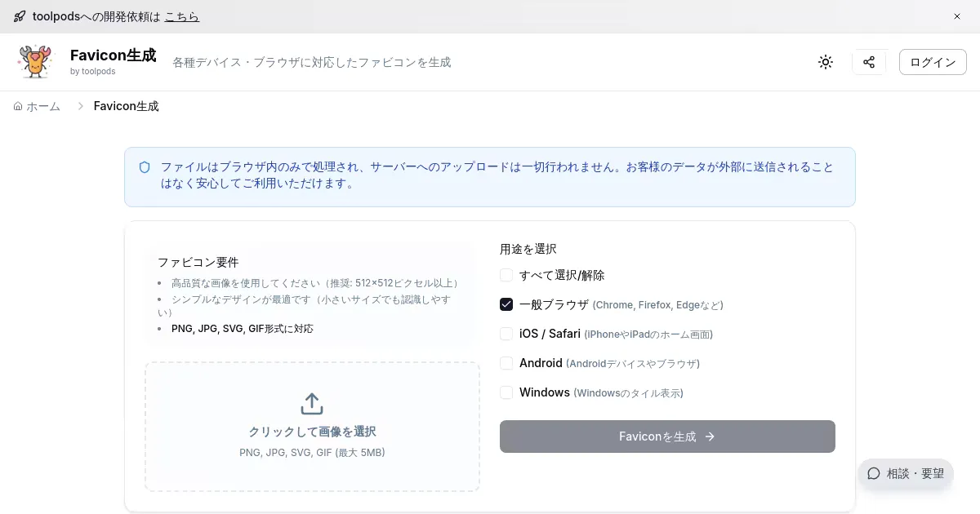Enable the iOS / Safari checkbox
The height and width of the screenshot is (514, 980).
506,335
